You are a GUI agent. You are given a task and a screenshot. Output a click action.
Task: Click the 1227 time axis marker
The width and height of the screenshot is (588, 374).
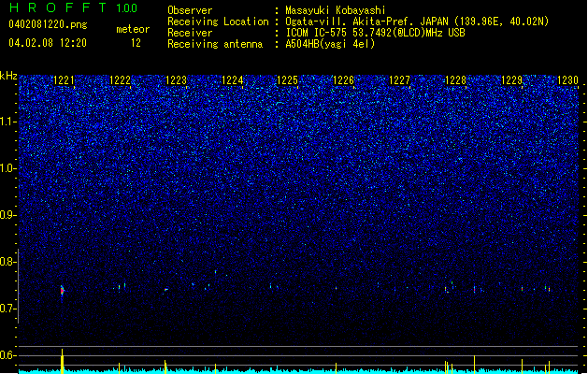399,80
